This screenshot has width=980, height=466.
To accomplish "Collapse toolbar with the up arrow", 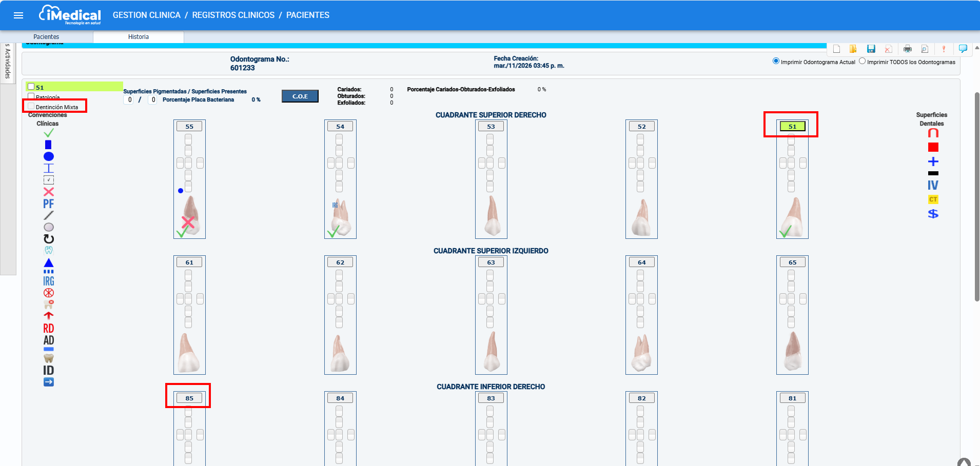I will point(976,48).
